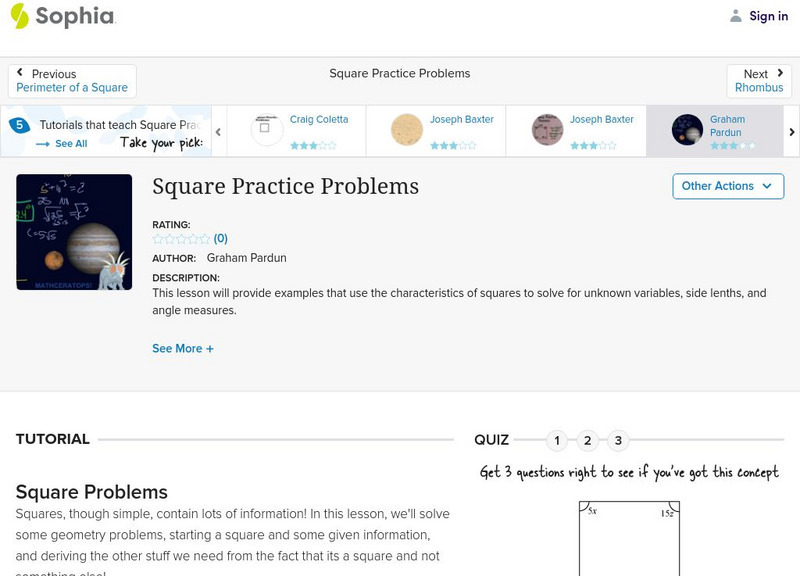This screenshot has width=800, height=576.
Task: Select first Joseph Baxter tutorial avatar
Action: pyautogui.click(x=407, y=130)
